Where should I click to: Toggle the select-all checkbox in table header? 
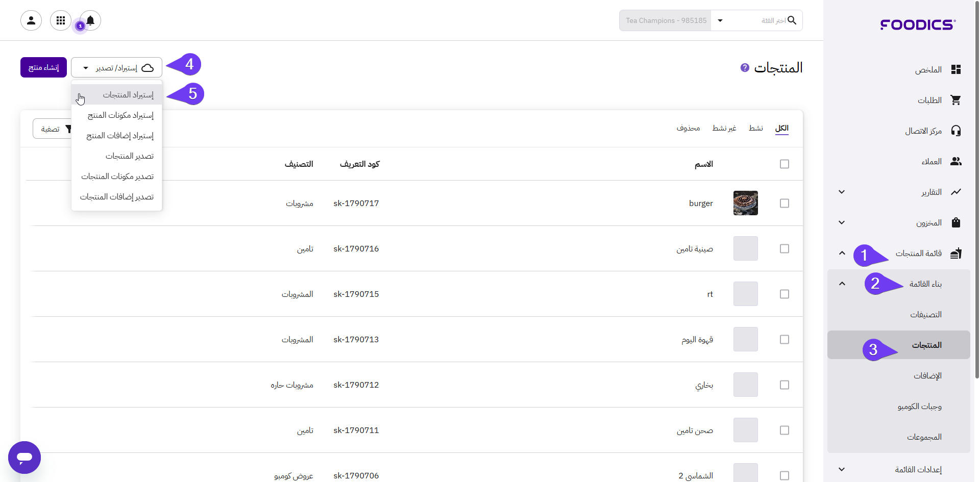click(785, 164)
